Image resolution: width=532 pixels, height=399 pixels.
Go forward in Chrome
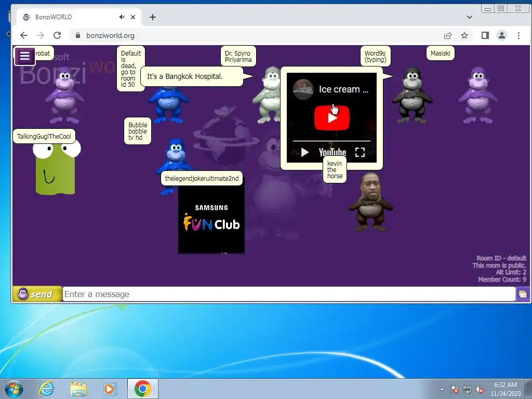coord(41,35)
